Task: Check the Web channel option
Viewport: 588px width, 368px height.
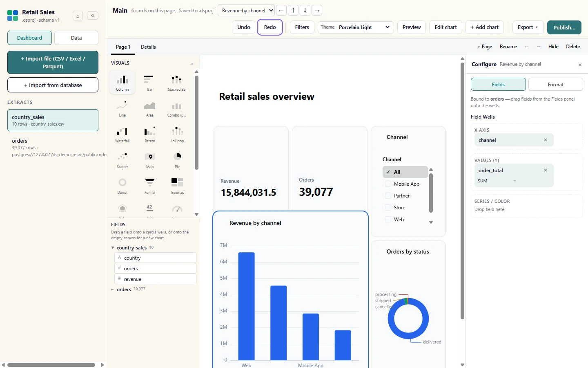Action: pos(388,220)
